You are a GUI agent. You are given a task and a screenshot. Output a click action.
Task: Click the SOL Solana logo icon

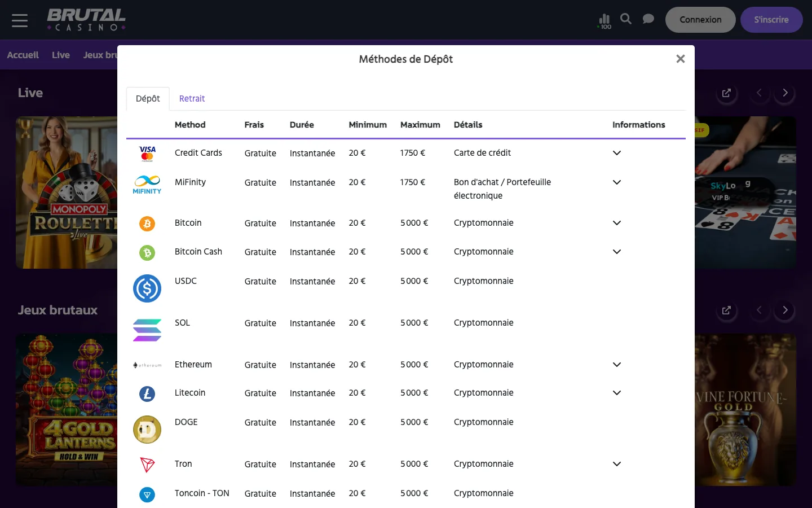[x=147, y=330]
